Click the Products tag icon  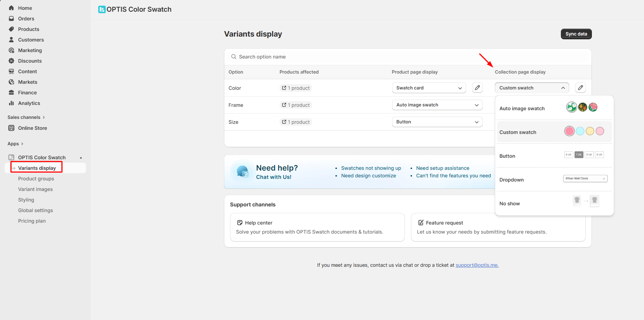click(x=11, y=29)
